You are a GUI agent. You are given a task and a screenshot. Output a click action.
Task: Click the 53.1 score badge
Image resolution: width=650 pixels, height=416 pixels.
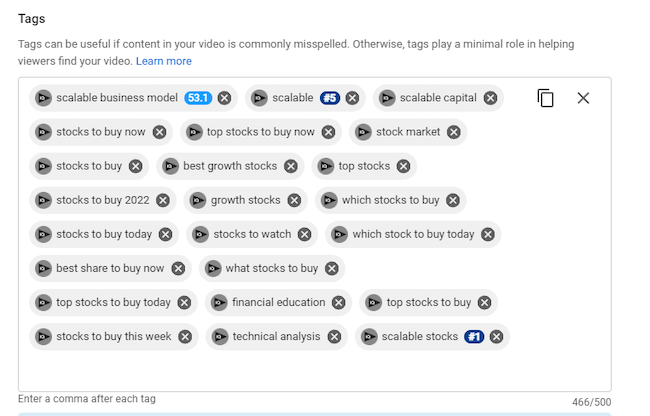[198, 98]
